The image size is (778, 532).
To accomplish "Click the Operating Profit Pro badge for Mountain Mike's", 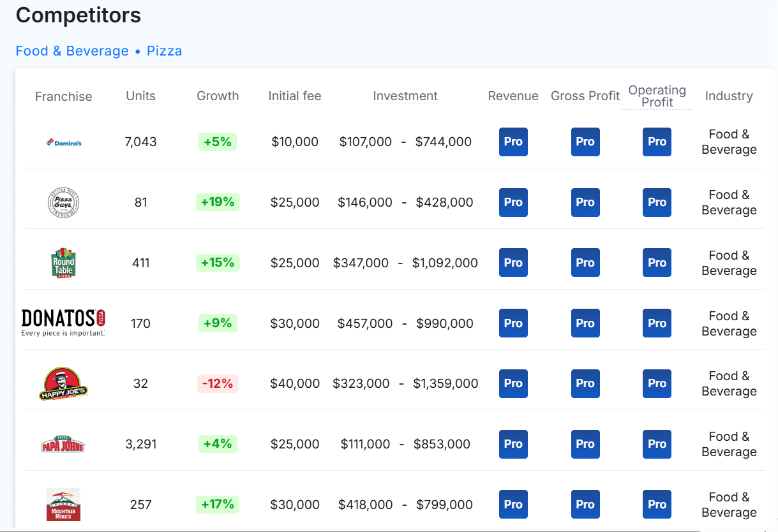I will click(657, 505).
